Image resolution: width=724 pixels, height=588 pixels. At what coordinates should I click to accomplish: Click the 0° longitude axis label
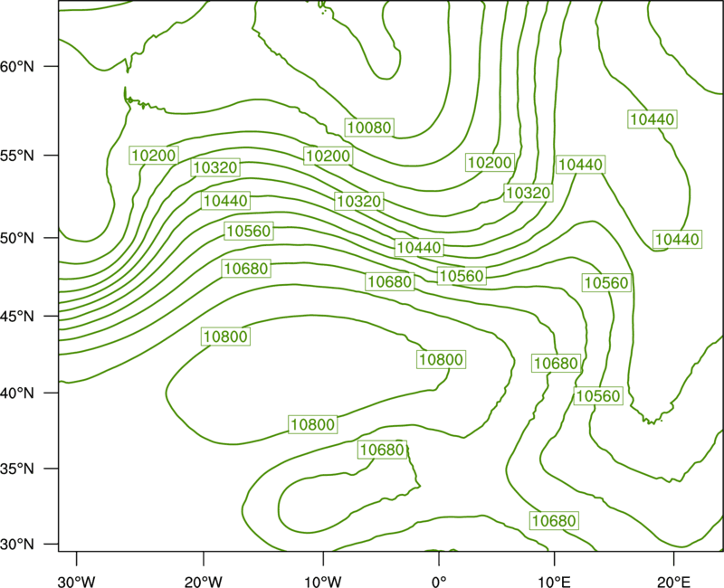coord(439,582)
